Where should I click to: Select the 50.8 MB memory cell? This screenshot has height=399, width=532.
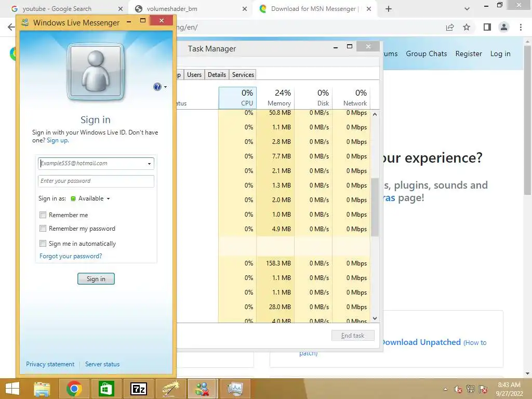coord(275,113)
